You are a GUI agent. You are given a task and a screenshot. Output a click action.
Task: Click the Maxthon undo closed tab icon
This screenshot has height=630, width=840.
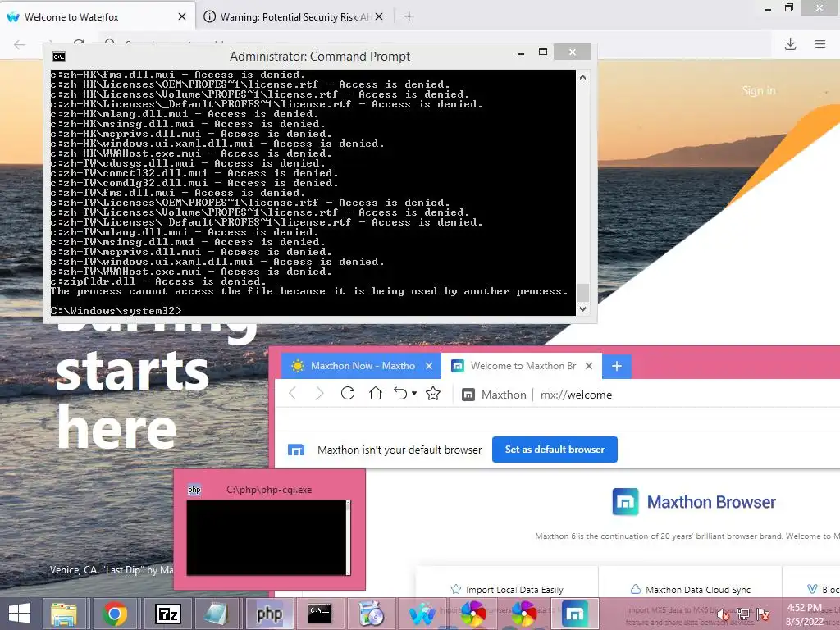400,394
